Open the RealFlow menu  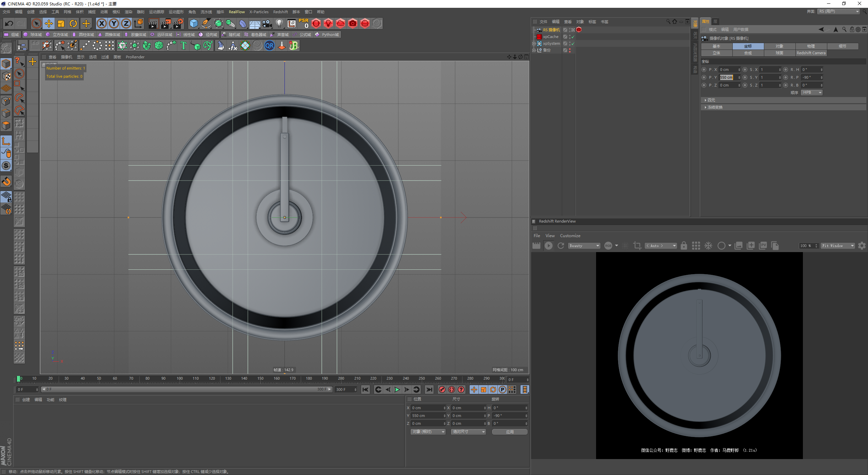[x=237, y=12]
